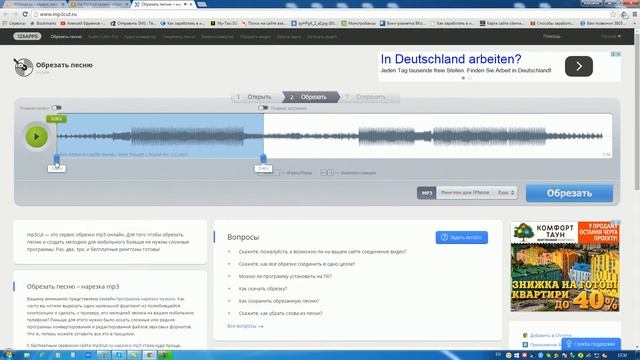Open the output format dropdown Ещё

(x=506, y=193)
